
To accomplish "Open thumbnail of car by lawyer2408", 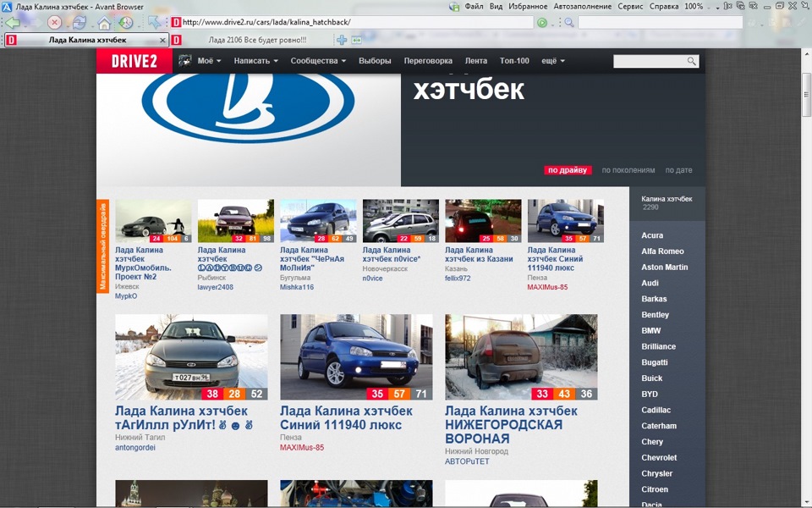I will click(236, 221).
